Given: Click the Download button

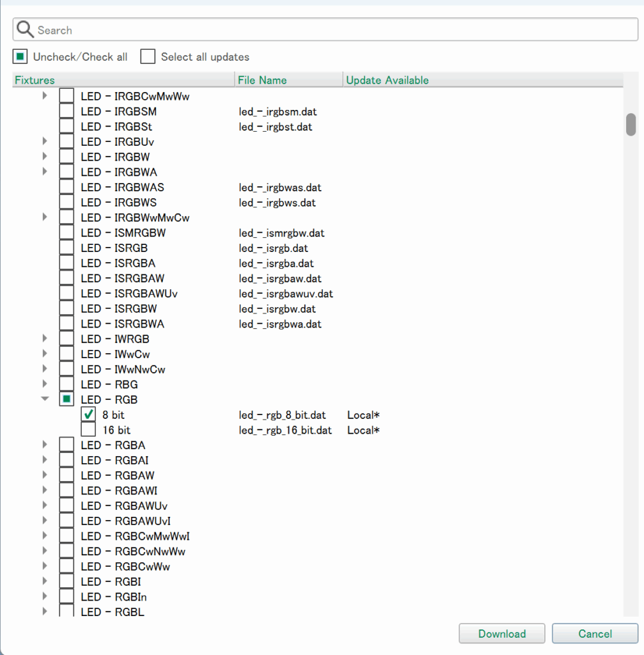Looking at the screenshot, I should point(501,633).
